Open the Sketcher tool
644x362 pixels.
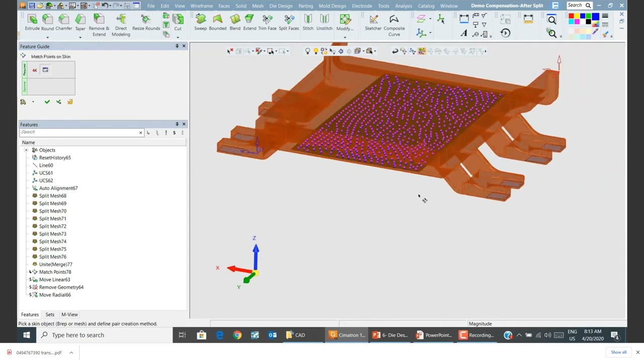click(373, 23)
